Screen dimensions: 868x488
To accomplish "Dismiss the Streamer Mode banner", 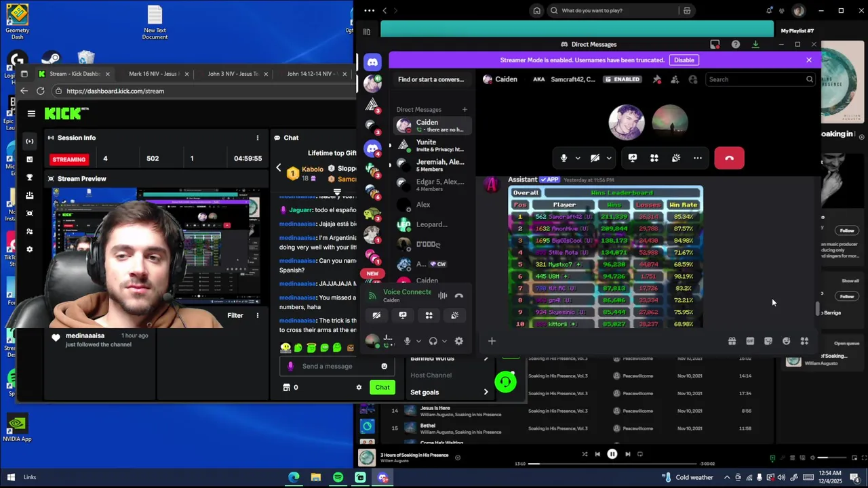I will 808,60.
